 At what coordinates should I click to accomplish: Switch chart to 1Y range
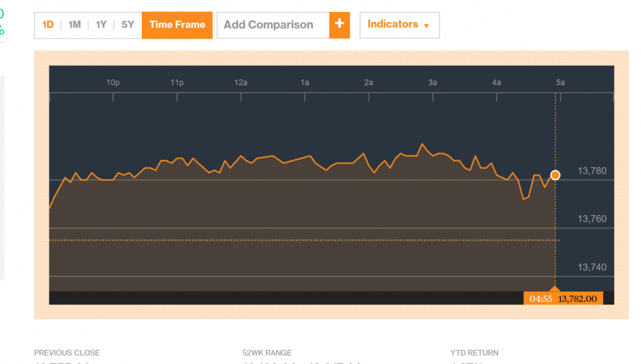101,24
